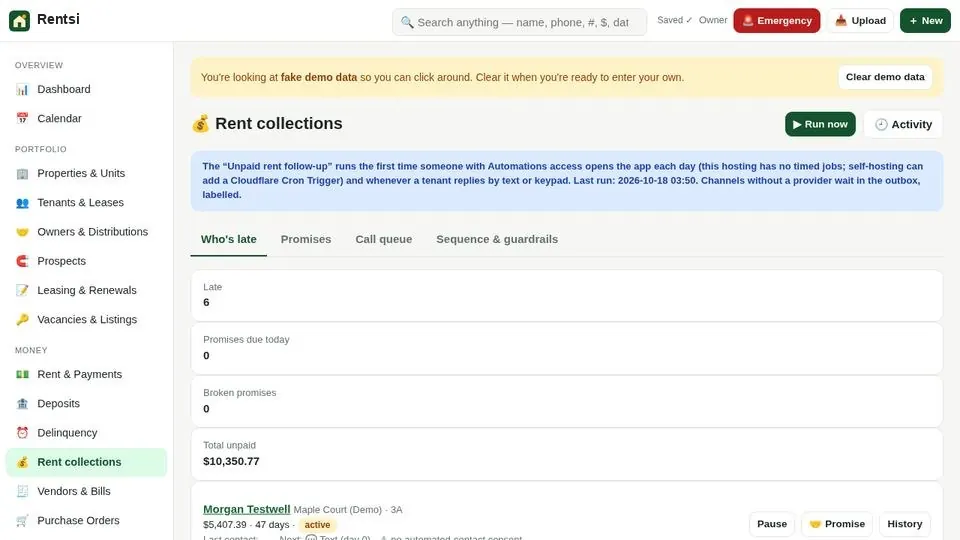Go to Properties & Units
Viewport: 960px width, 540px height.
click(86, 173)
